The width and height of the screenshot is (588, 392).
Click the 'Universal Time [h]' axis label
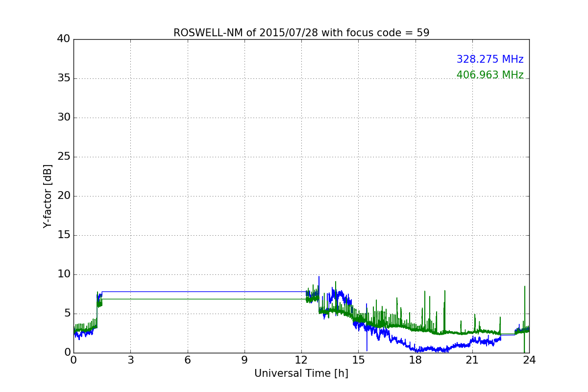301,373
